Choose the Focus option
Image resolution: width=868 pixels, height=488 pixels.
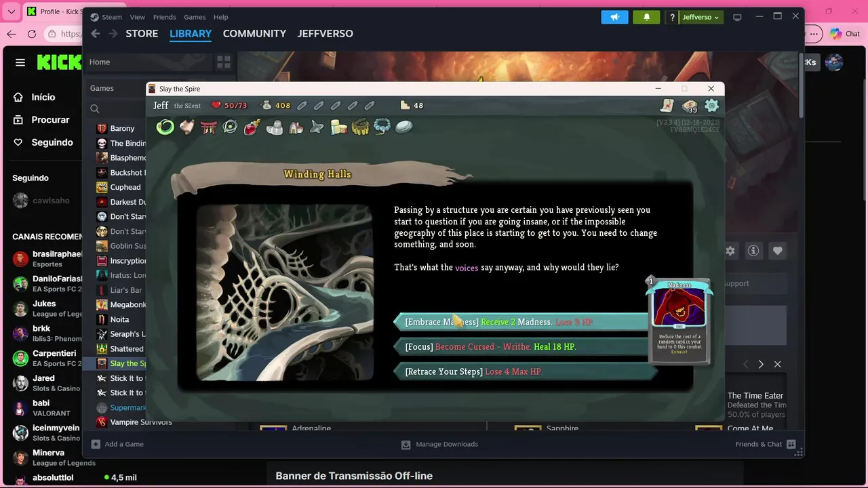[521, 346]
